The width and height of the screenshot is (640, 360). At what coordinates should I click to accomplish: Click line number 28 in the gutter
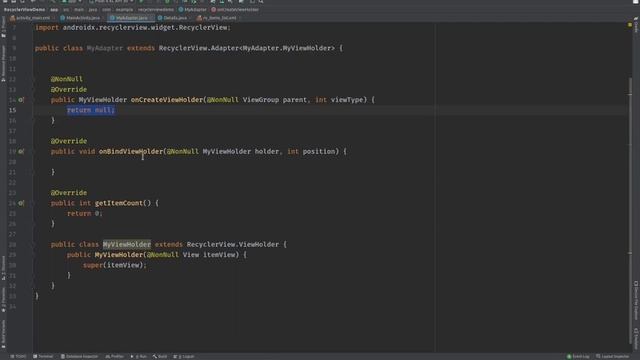tap(13, 244)
